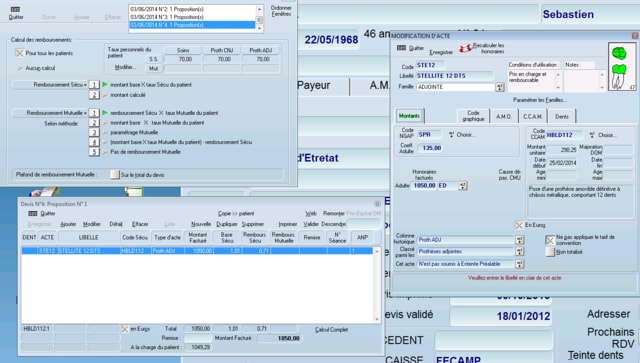Screen dimensions: 640x363
Task: Enable Non totalisé checkbox
Action: click(550, 252)
